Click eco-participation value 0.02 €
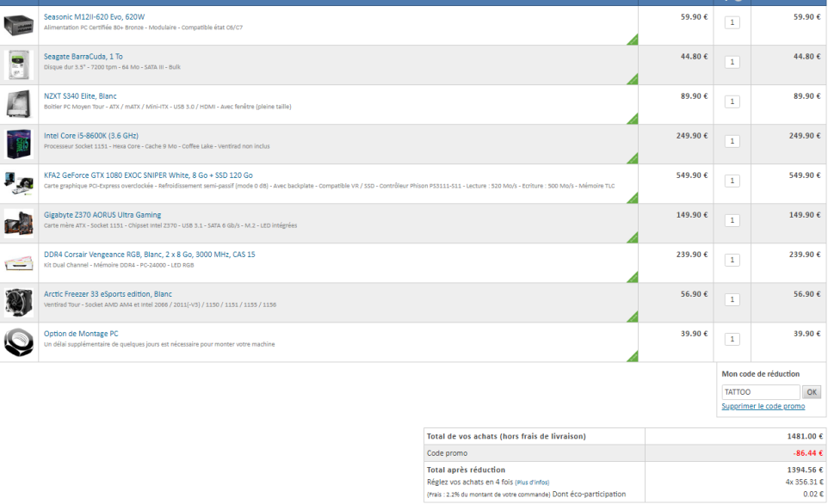The image size is (828, 504). pos(813,494)
